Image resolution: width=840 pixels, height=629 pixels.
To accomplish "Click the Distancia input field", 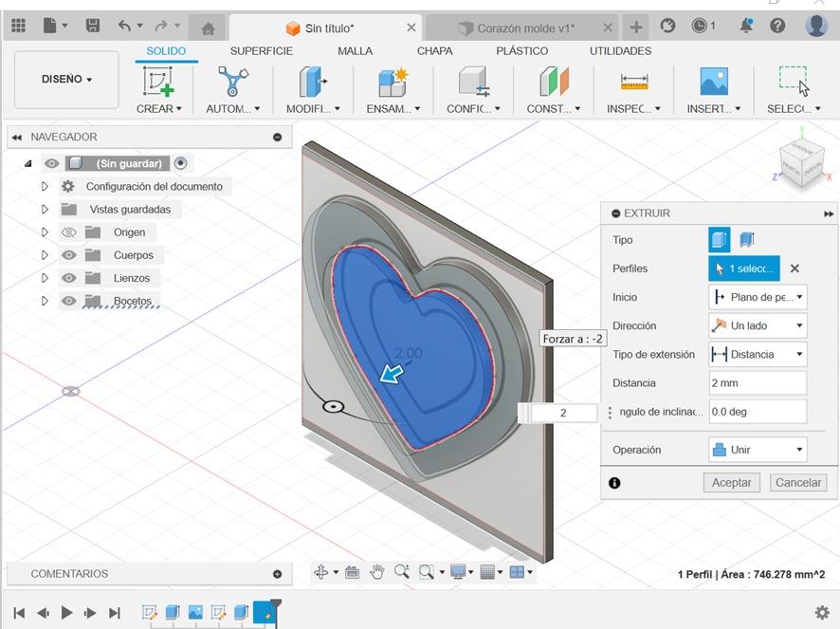I will click(757, 383).
